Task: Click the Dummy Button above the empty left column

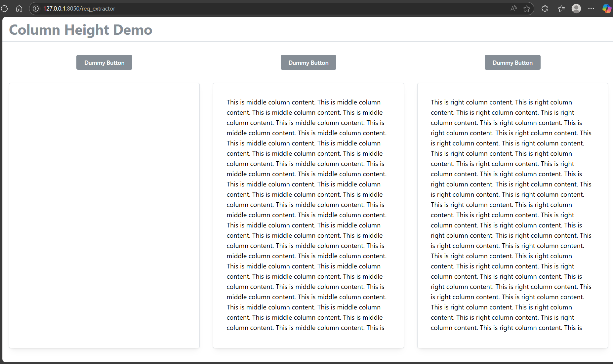Action: click(x=104, y=62)
